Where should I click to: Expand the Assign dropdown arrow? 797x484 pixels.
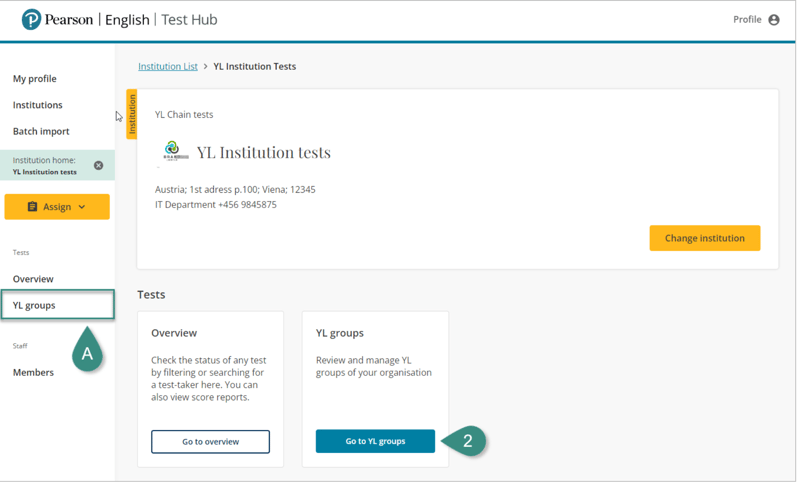click(x=82, y=207)
